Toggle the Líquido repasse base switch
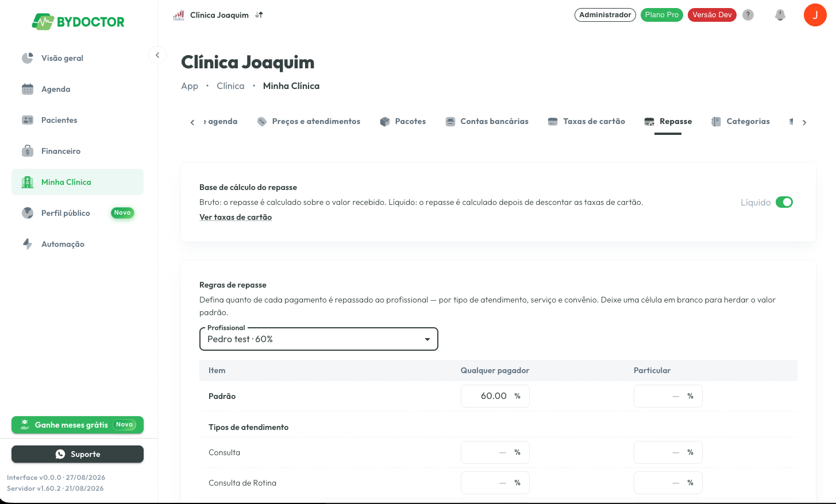Image resolution: width=836 pixels, height=504 pixels. point(784,202)
